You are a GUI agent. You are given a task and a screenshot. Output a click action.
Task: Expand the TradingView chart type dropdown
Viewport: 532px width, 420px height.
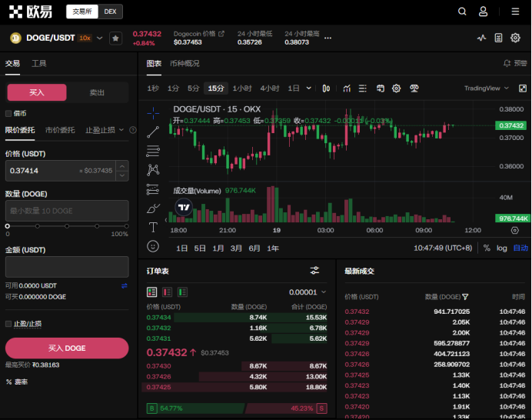click(486, 88)
